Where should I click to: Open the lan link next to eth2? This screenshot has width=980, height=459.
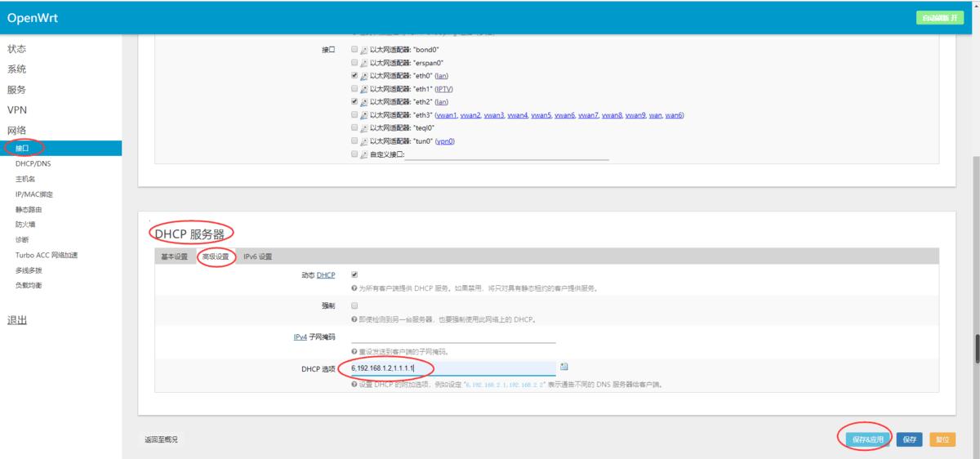(442, 102)
